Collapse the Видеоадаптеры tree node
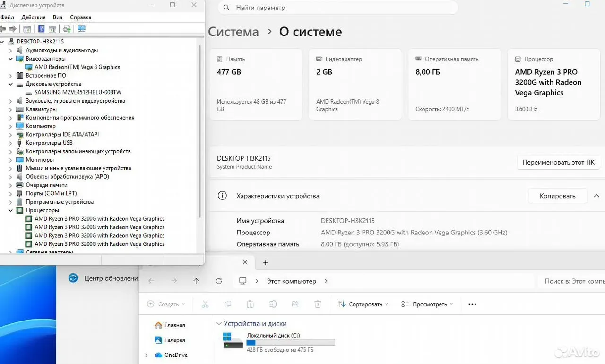The width and height of the screenshot is (605, 364). (x=11, y=59)
